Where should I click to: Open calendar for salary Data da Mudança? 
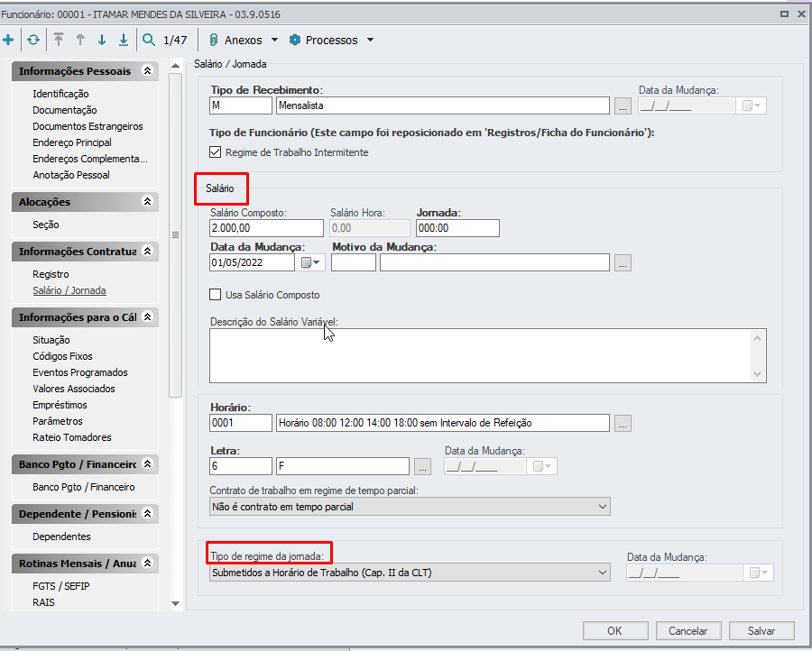(x=310, y=263)
